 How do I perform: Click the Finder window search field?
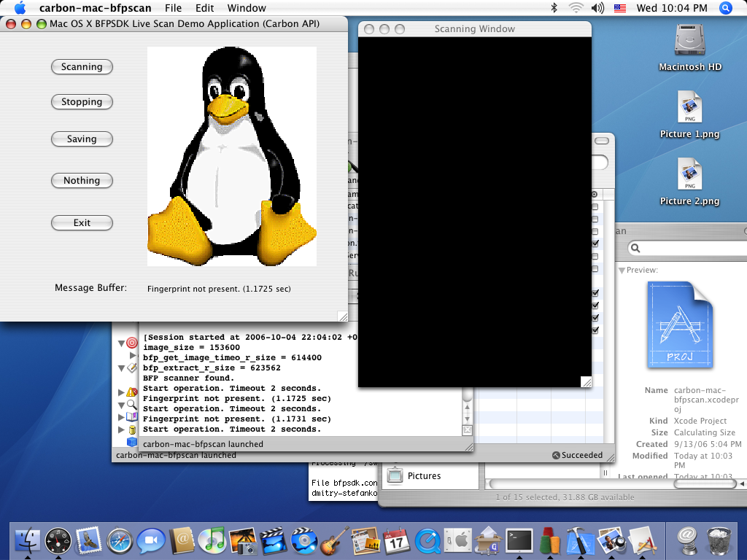[686, 249]
